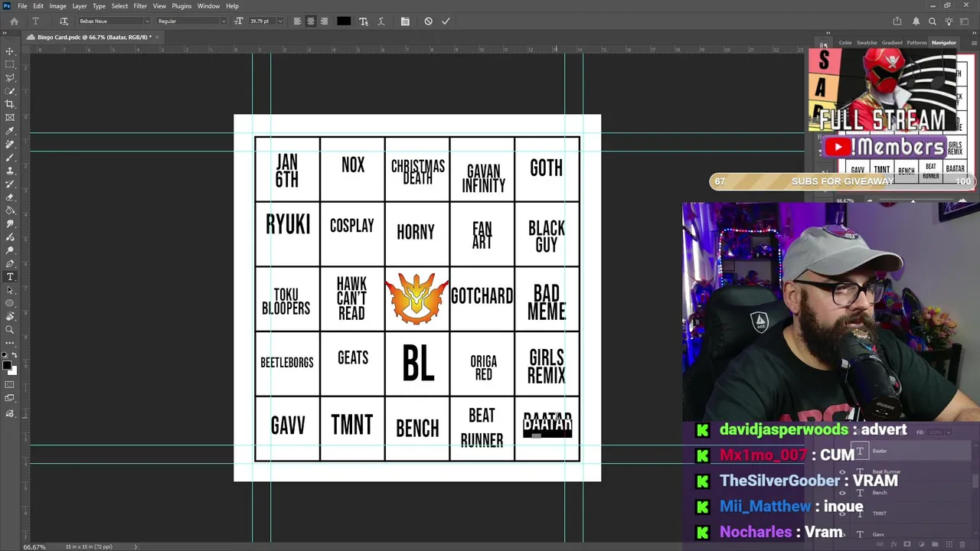The width and height of the screenshot is (980, 551).
Task: Select the Brush tool
Action: [x=10, y=157]
